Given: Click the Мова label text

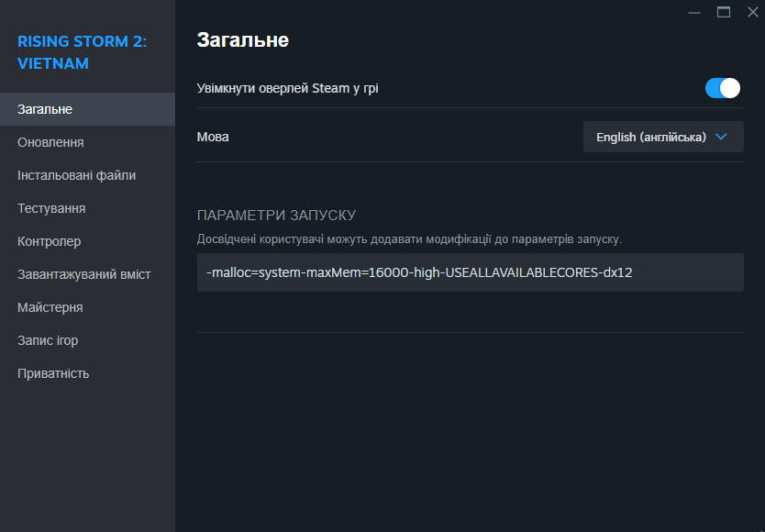Looking at the screenshot, I should tap(213, 137).
